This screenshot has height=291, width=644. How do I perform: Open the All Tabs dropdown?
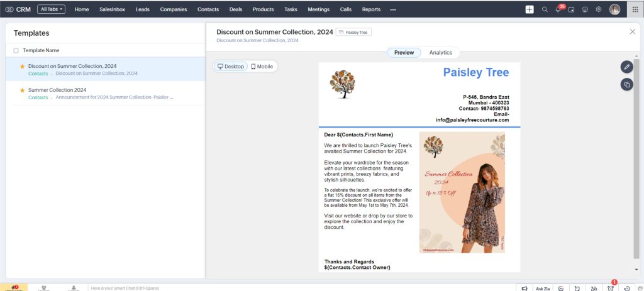(x=52, y=9)
